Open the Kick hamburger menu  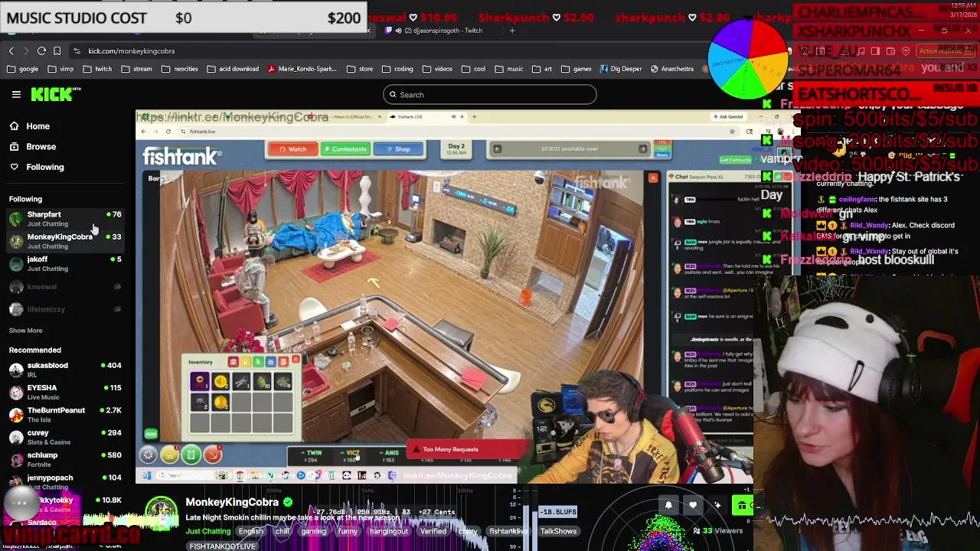coord(16,94)
